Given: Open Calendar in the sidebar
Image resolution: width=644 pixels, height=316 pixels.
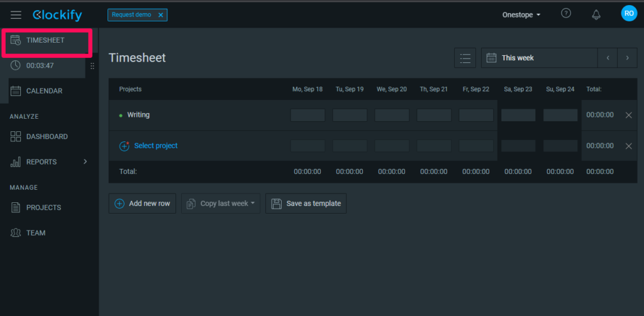Looking at the screenshot, I should pyautogui.click(x=45, y=90).
